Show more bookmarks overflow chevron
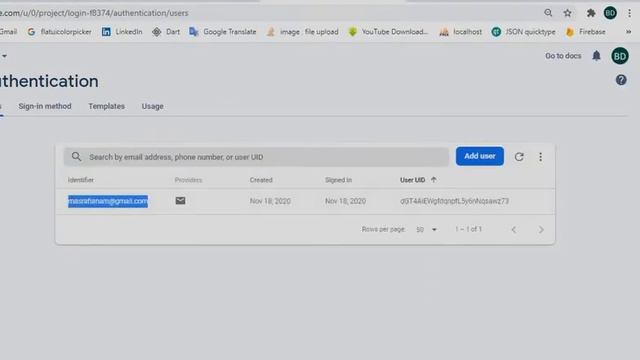 click(629, 32)
